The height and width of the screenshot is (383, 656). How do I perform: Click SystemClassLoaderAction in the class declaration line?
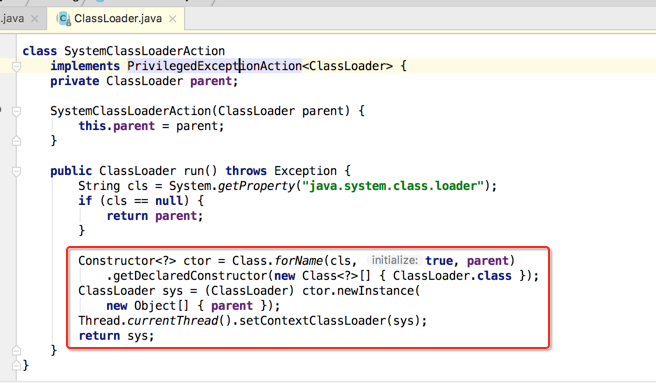coord(144,51)
